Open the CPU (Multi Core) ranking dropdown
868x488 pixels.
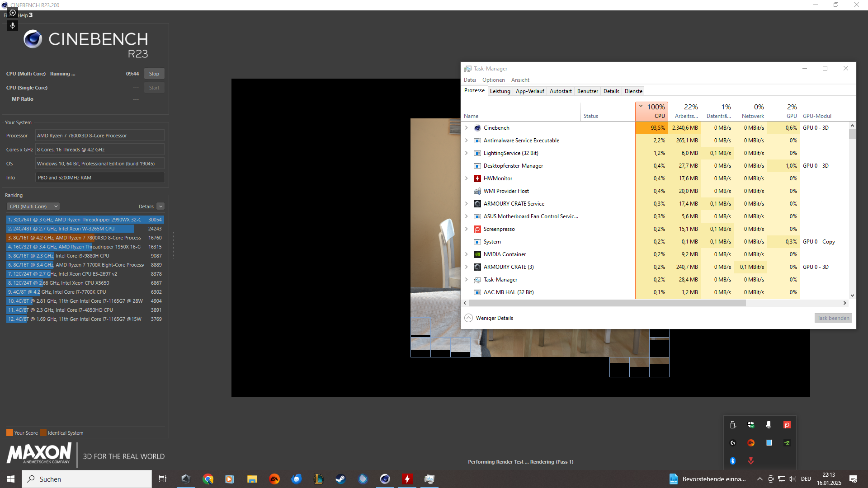point(33,206)
